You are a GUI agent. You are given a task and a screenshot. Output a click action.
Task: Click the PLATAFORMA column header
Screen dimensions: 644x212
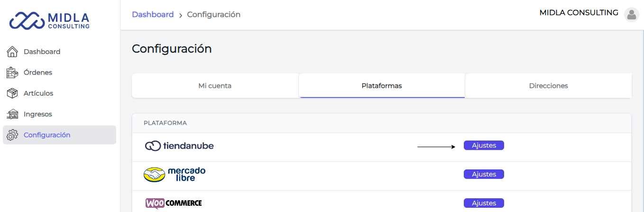pos(166,123)
